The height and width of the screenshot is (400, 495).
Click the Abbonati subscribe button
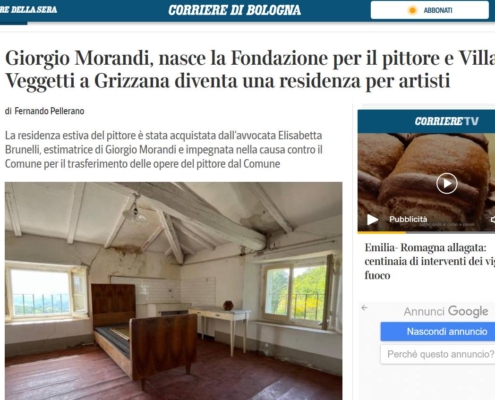click(430, 10)
